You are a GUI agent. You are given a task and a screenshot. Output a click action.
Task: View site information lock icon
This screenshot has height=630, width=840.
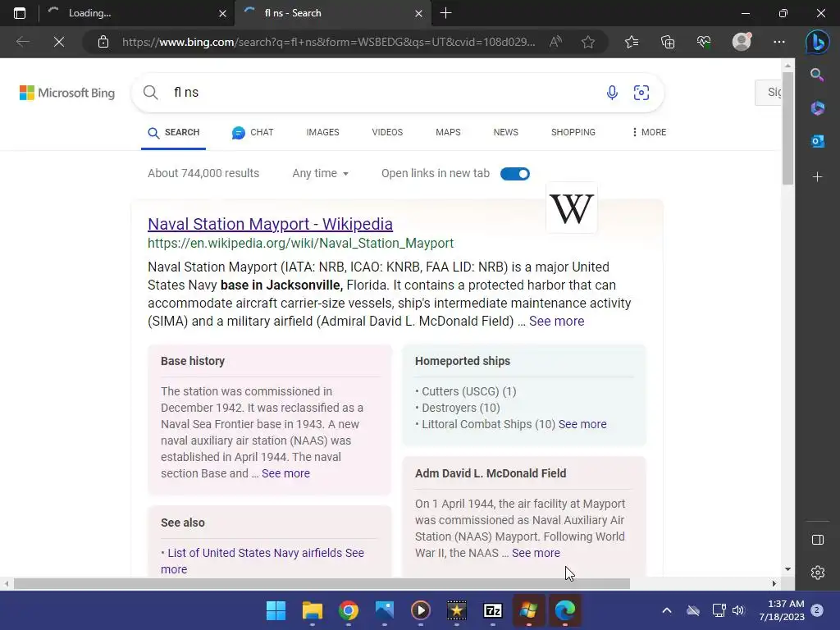[103, 42]
